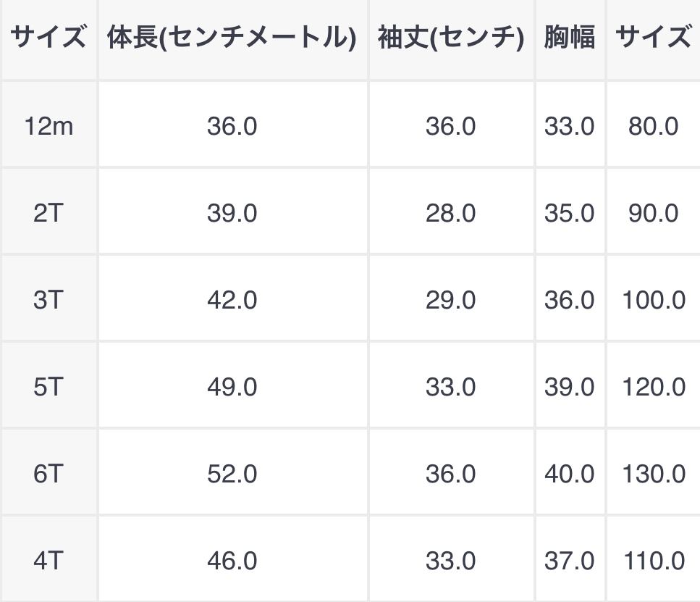Viewport: 700px width, 602px height.
Task: Click the 46.0 body length cell
Action: [232, 561]
